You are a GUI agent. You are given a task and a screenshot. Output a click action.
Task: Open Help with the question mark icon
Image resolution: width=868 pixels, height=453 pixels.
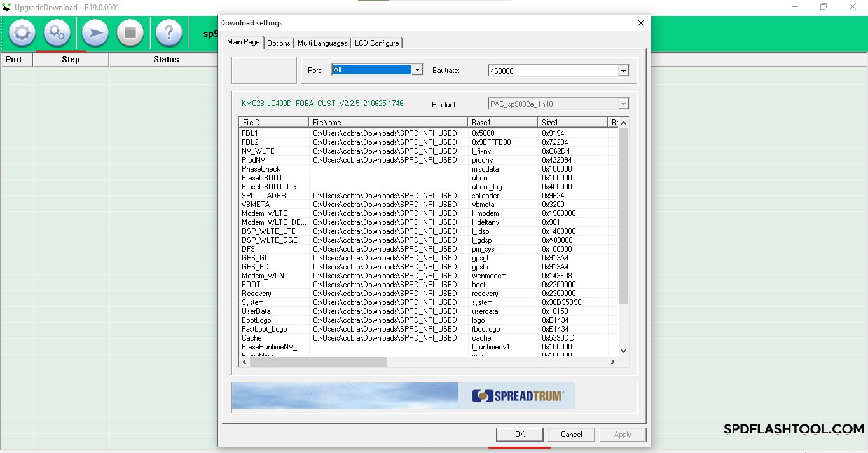click(169, 32)
